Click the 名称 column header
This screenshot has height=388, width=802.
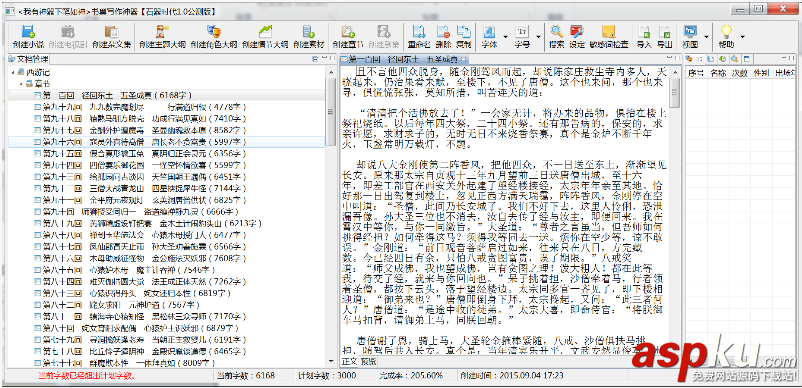click(718, 73)
